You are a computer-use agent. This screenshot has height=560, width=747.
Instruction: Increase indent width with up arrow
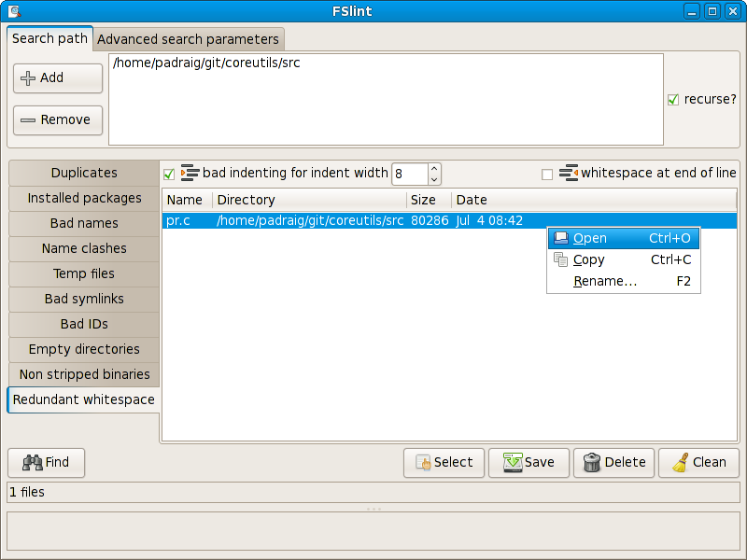(434, 169)
